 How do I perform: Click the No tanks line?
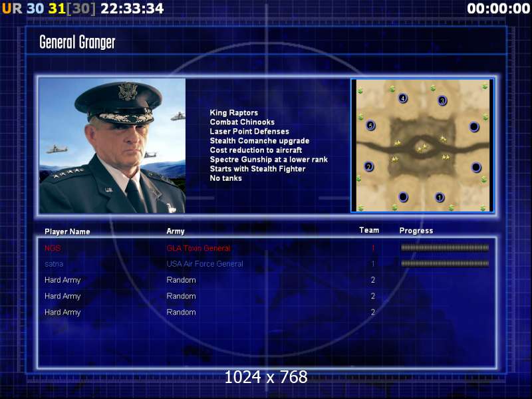(x=225, y=178)
